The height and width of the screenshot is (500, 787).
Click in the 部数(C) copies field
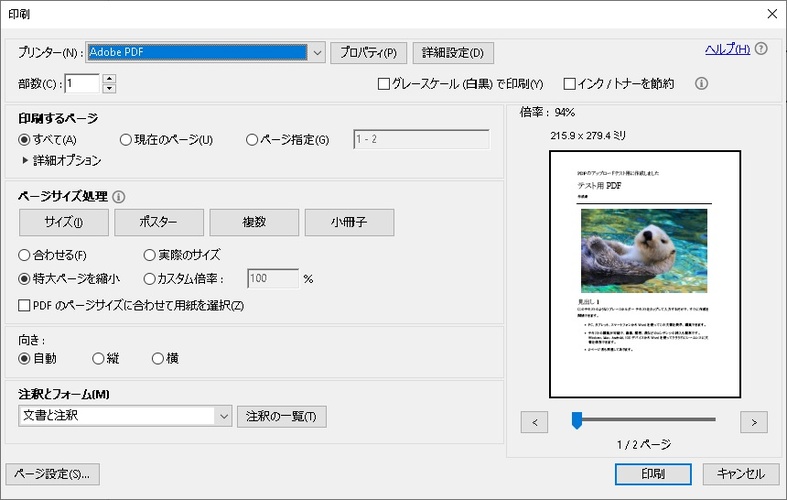pos(82,83)
